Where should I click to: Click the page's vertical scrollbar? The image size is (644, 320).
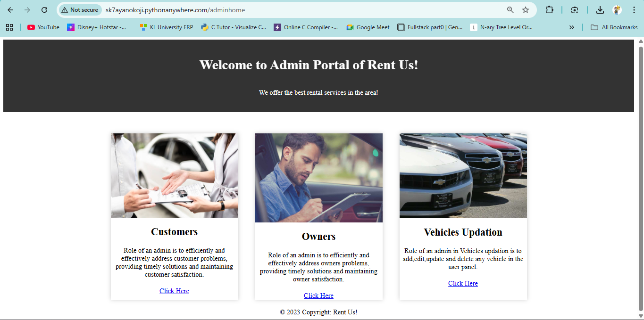coord(641,179)
